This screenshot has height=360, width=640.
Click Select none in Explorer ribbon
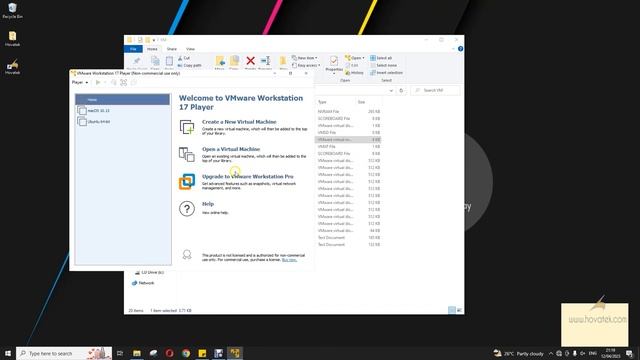pos(383,65)
